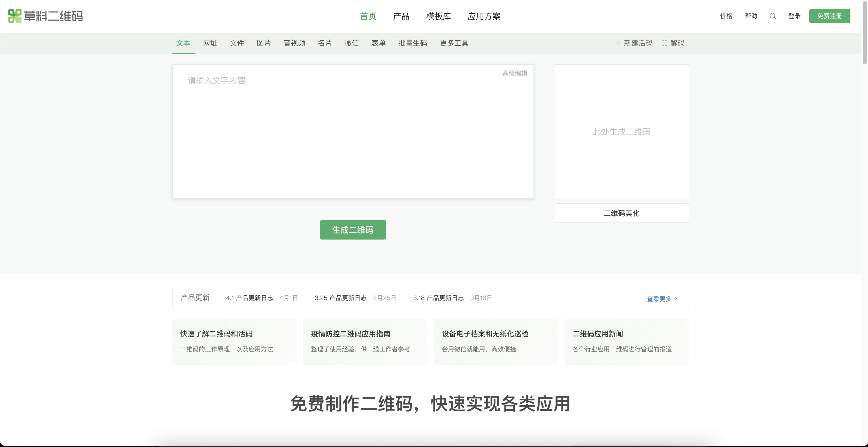868x447 pixels.
Task: Select the 音视频 tab
Action: click(x=294, y=43)
